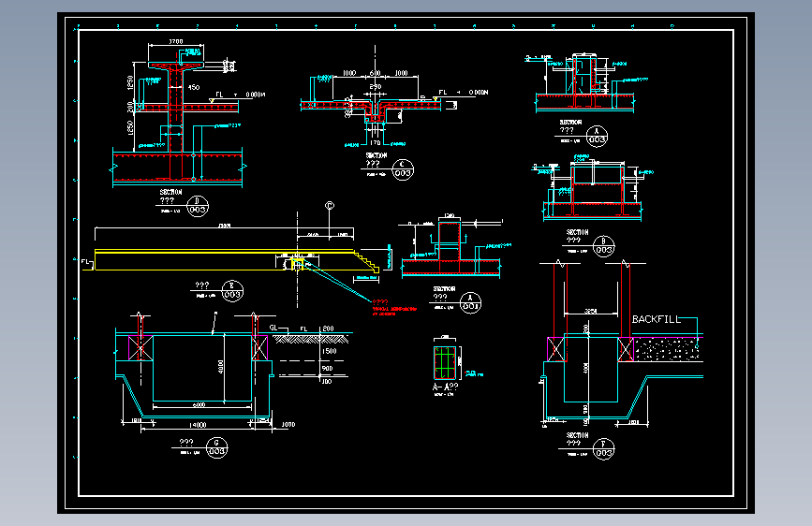Click the 6000 dimension text

click(199, 405)
